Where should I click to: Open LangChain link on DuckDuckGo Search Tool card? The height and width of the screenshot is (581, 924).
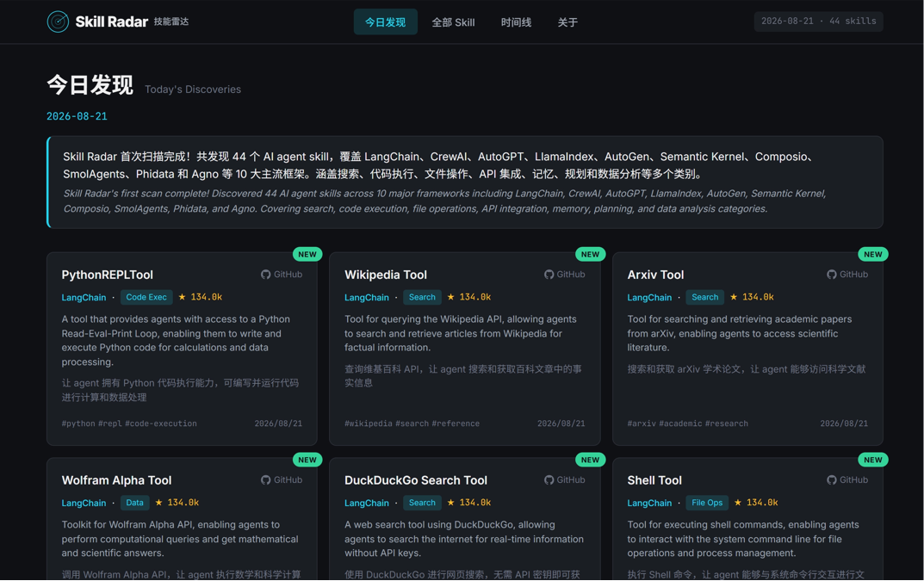coord(367,504)
